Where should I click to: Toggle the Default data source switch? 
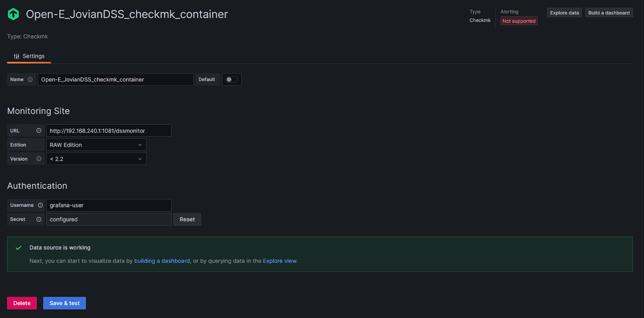(x=231, y=80)
